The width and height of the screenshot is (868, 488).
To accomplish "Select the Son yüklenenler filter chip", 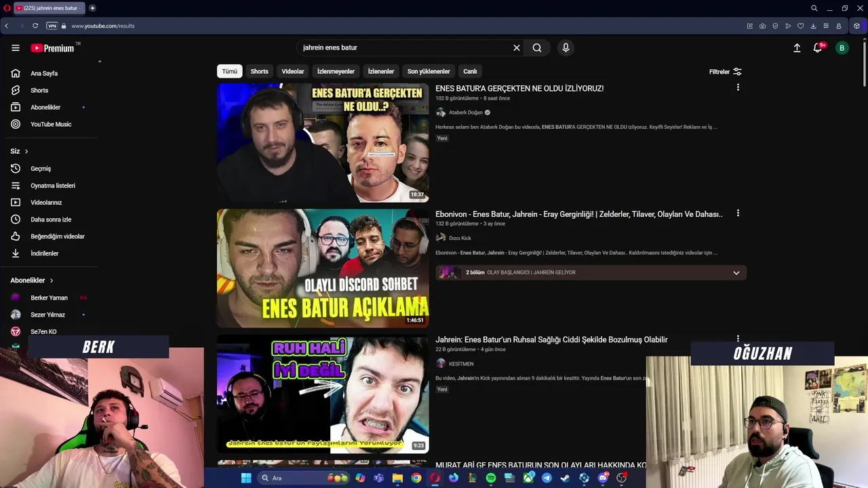I will 429,71.
